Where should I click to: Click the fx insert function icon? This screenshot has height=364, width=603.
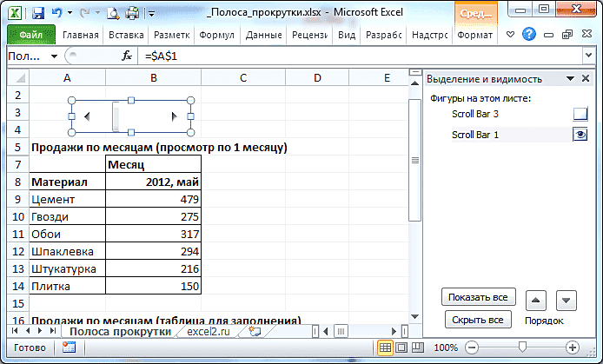point(127,56)
